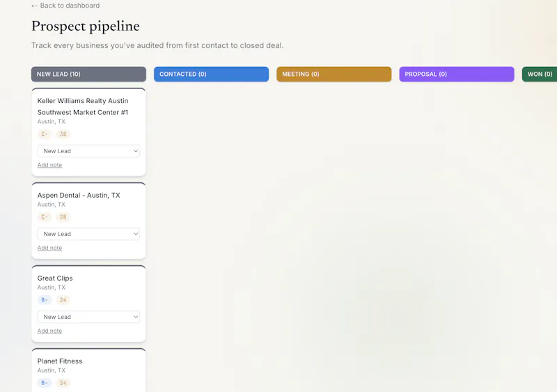Click the C- grade badge on Aspen Dental
This screenshot has width=557, height=392.
coord(45,217)
